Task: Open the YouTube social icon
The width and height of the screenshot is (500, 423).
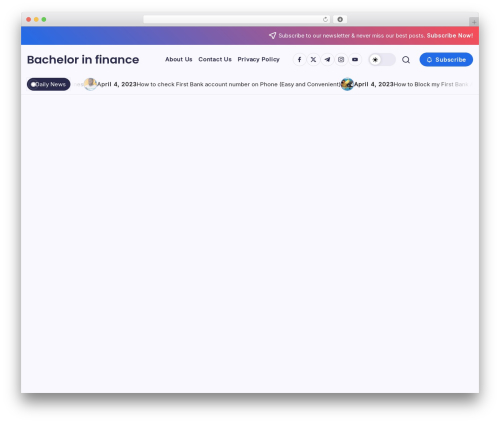Action: point(355,60)
